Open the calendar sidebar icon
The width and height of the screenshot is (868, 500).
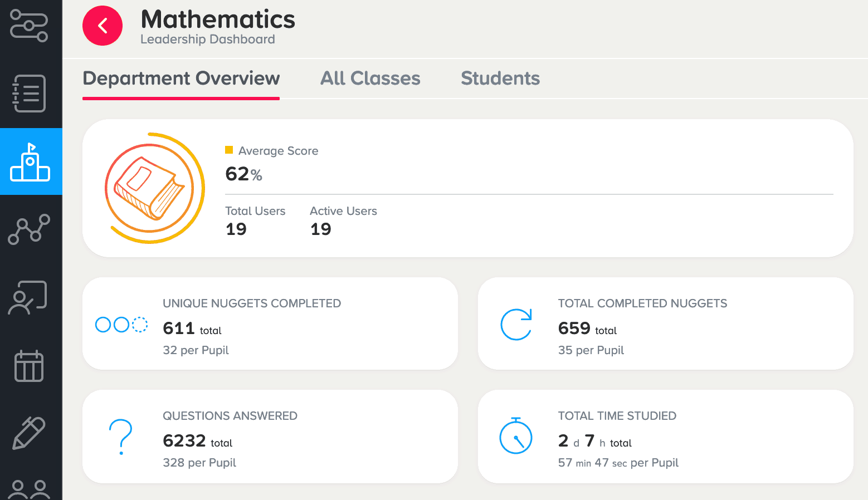click(29, 366)
